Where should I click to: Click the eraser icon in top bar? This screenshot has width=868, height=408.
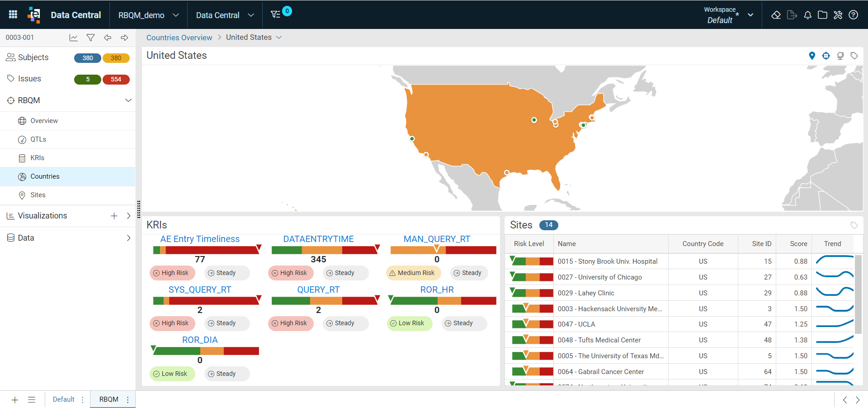pyautogui.click(x=776, y=15)
